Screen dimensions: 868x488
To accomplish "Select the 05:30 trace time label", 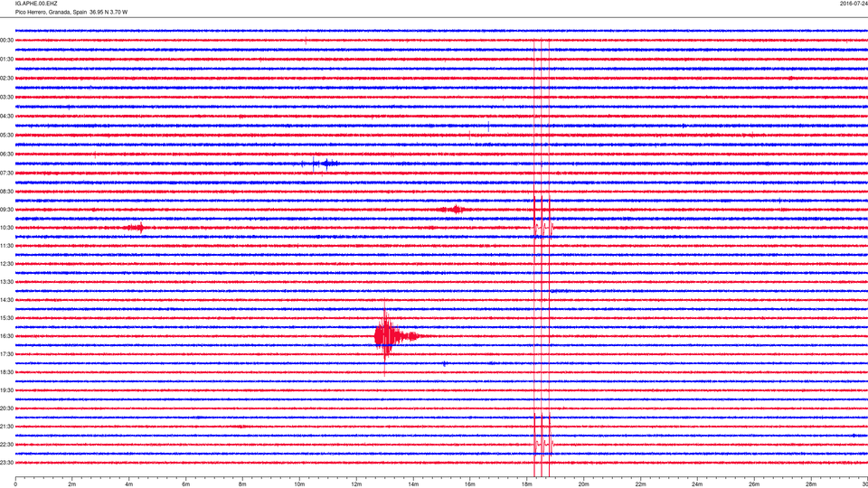I will coord(6,135).
